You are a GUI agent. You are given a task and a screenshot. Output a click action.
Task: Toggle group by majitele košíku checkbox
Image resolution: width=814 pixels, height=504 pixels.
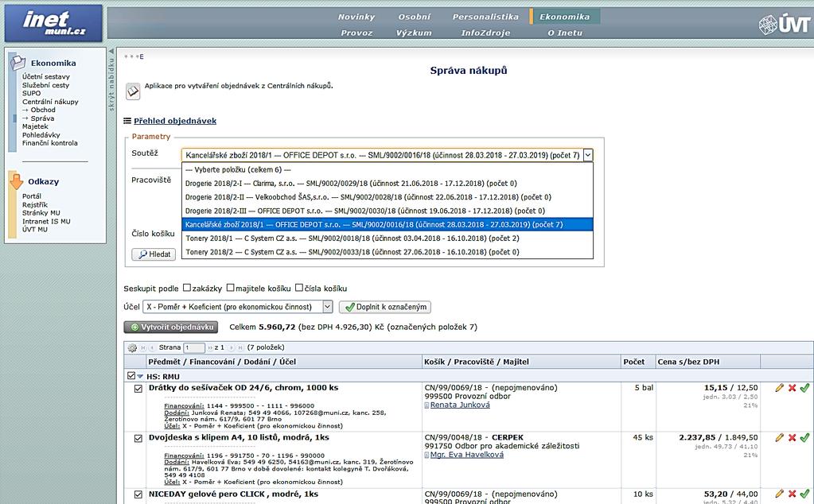coord(231,288)
